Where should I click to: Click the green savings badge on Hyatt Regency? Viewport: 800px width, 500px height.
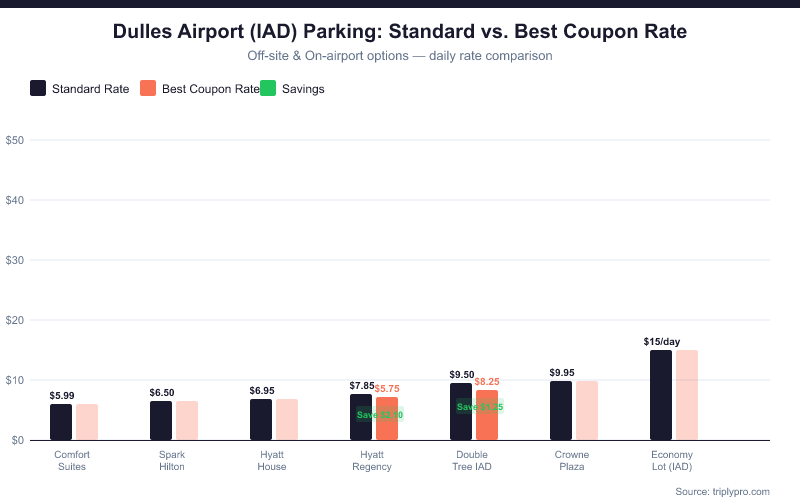(380, 414)
